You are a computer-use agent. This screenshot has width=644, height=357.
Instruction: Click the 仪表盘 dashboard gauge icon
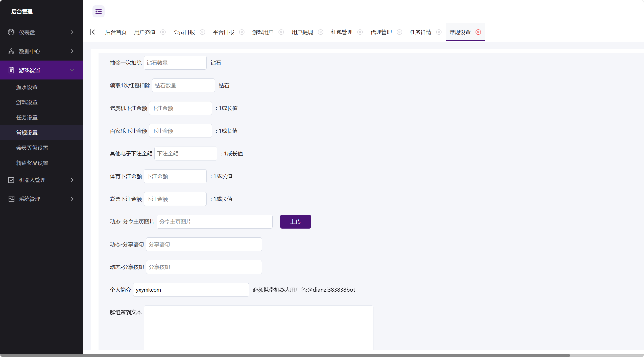pyautogui.click(x=11, y=32)
